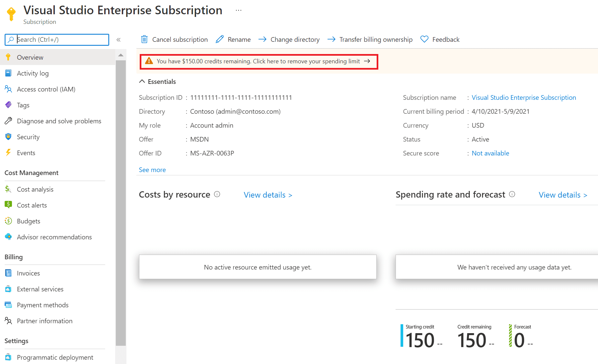The width and height of the screenshot is (598, 364).
Task: Select the Budgets icon
Action: [8, 221]
